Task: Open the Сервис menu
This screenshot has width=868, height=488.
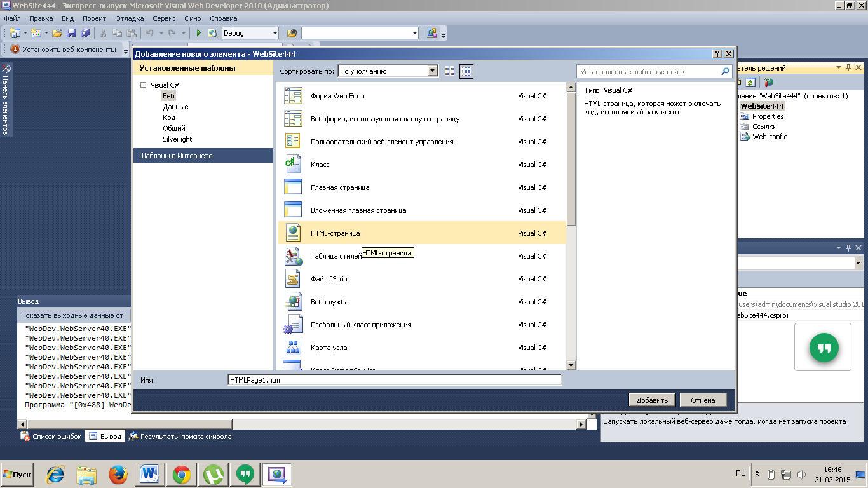Action: (x=164, y=18)
